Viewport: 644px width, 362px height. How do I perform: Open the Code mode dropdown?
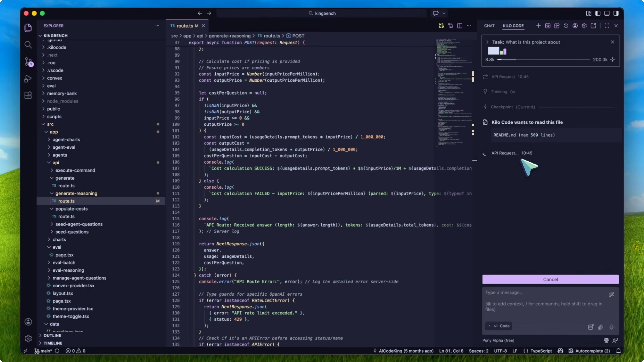(499, 326)
